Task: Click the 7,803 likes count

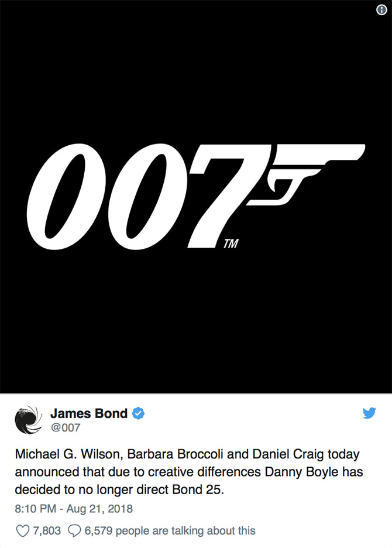Action: point(47,531)
